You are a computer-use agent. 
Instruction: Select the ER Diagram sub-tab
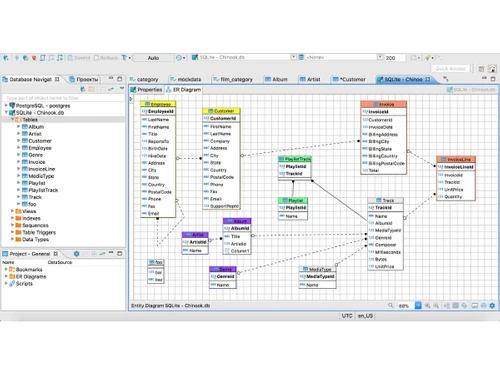pyautogui.click(x=183, y=90)
